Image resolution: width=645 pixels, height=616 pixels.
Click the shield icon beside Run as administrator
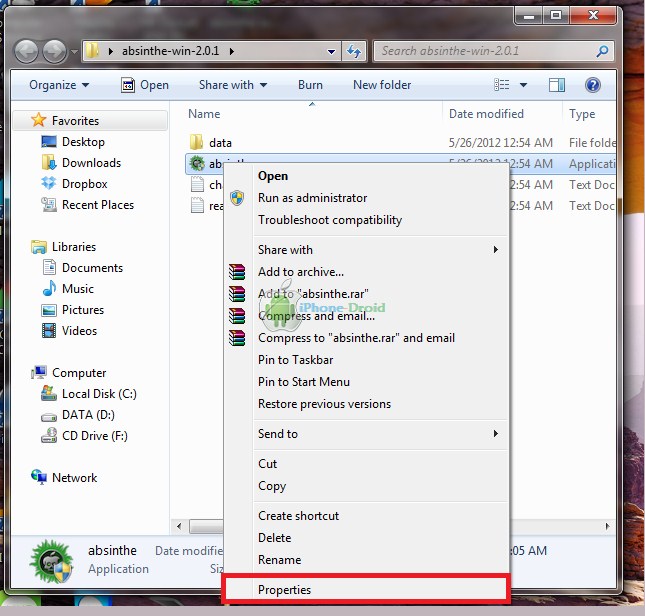(237, 198)
